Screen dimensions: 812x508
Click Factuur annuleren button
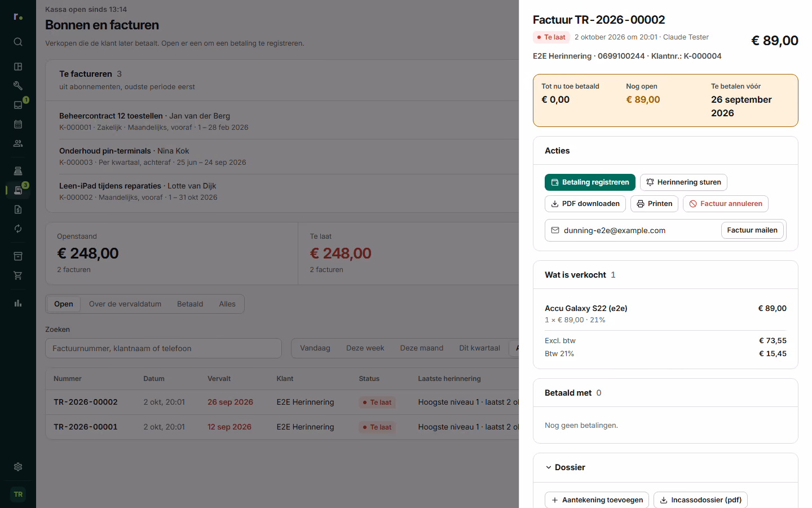pyautogui.click(x=726, y=204)
